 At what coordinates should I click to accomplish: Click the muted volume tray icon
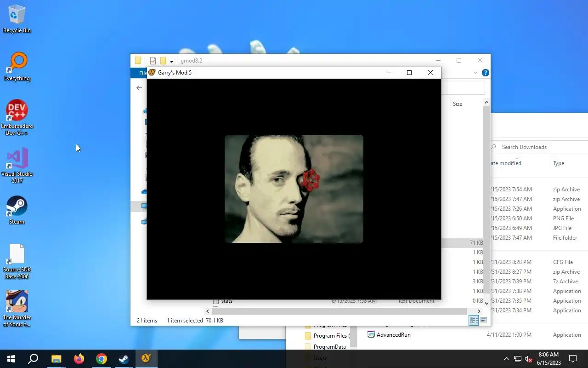pos(529,359)
